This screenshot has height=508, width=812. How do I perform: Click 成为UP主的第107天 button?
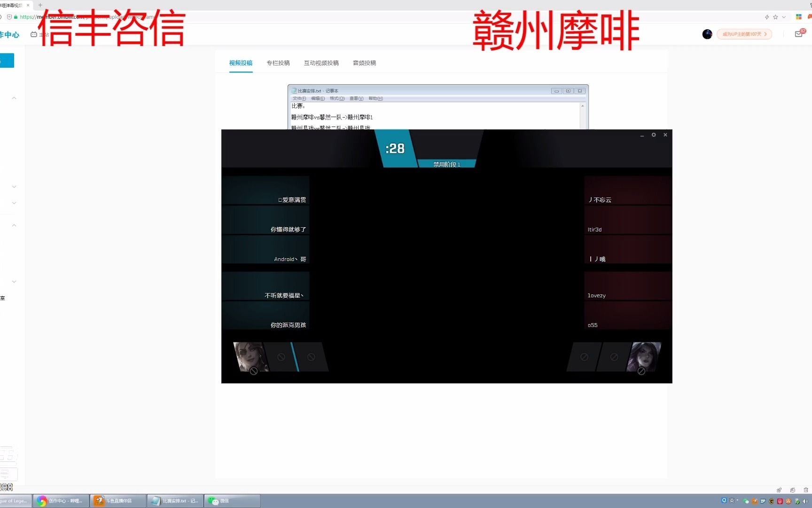coord(744,34)
